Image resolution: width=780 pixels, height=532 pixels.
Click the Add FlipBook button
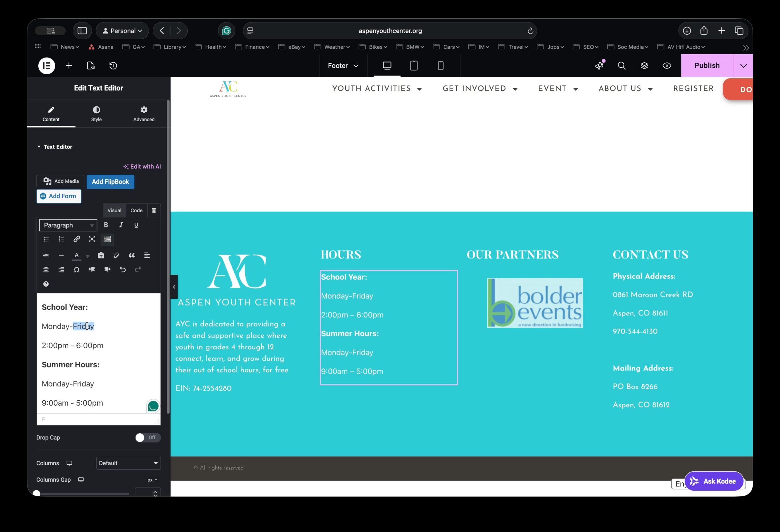click(110, 182)
